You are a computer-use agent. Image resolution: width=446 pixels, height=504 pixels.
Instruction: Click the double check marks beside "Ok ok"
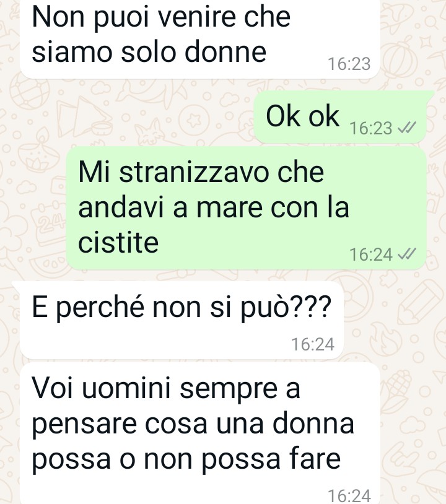(x=407, y=128)
